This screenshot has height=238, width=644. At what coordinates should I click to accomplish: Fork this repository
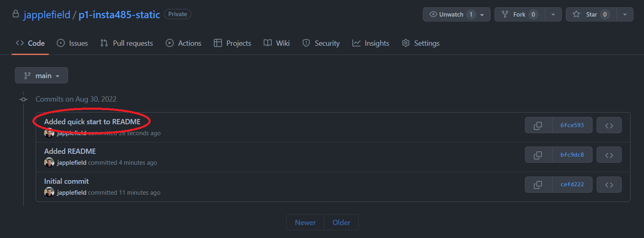point(519,15)
